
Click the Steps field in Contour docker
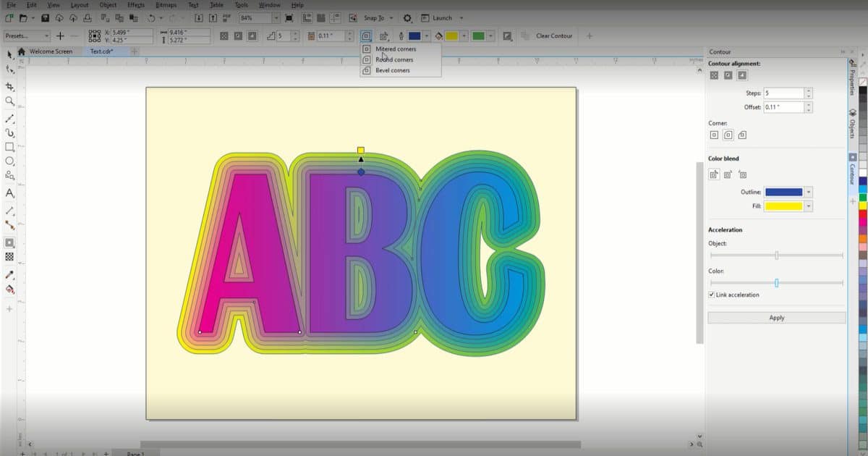[783, 93]
